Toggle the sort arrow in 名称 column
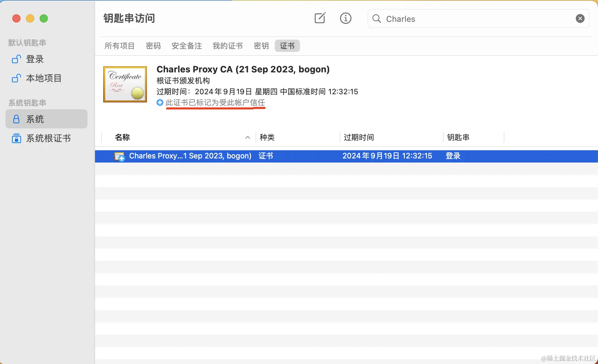598x364 pixels. point(248,137)
